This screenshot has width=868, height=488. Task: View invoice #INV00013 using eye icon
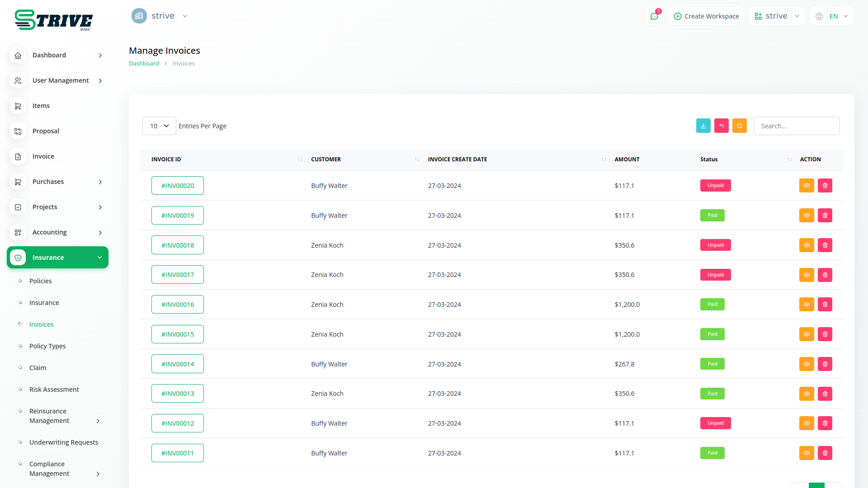point(807,394)
